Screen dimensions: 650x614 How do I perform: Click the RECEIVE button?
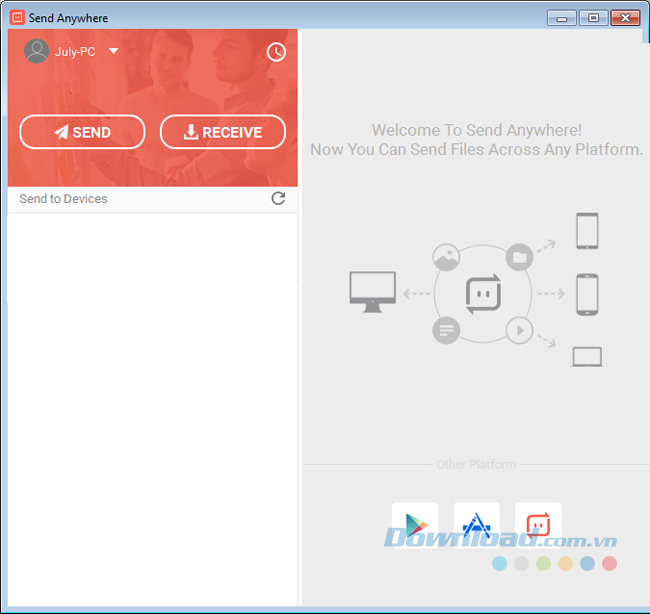pos(222,132)
